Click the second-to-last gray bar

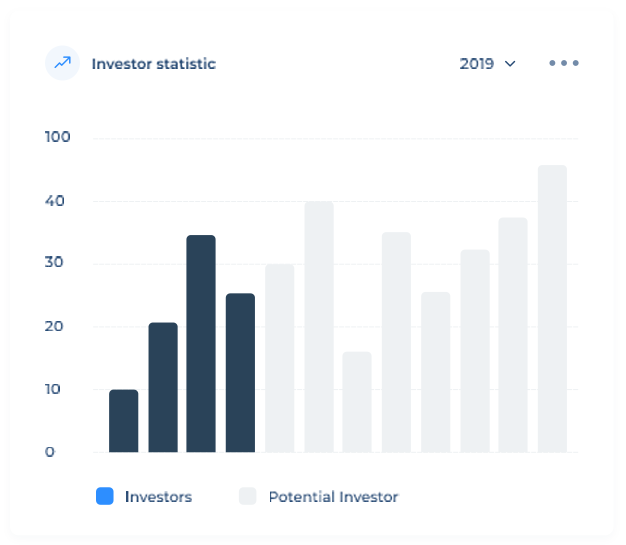[513, 335]
